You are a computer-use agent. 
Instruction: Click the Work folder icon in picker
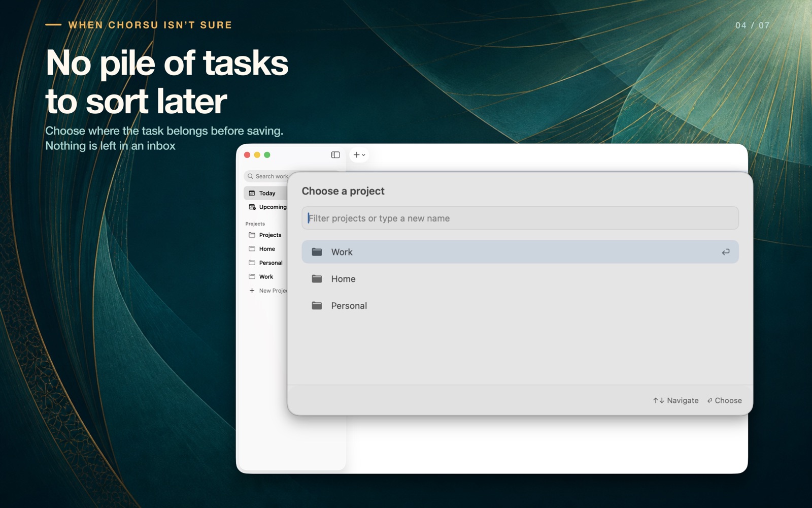[x=317, y=252]
